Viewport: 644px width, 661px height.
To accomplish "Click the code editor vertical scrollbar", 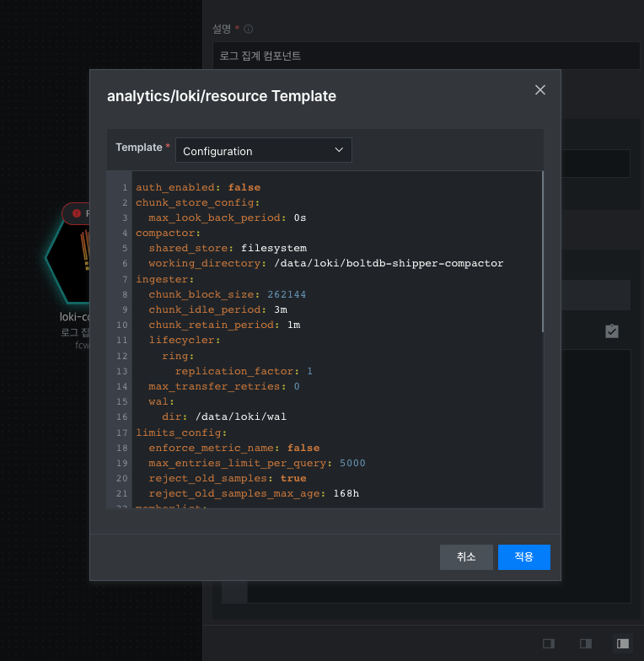I will 543,251.
